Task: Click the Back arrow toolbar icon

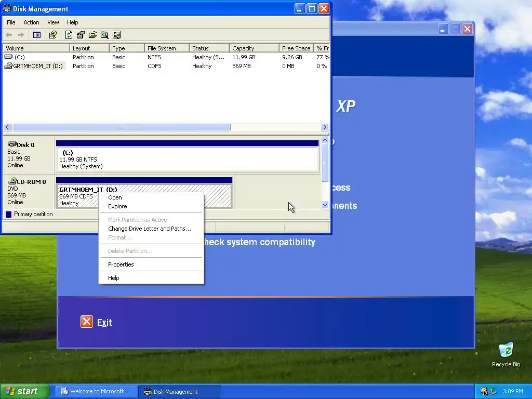Action: click(9, 35)
